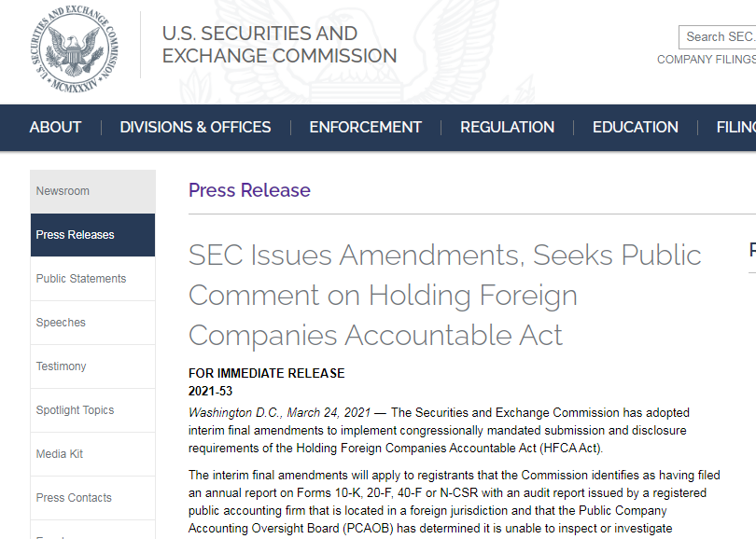Viewport: 756px width, 539px height.
Task: Open Testimony sidebar link
Action: pyautogui.click(x=92, y=366)
